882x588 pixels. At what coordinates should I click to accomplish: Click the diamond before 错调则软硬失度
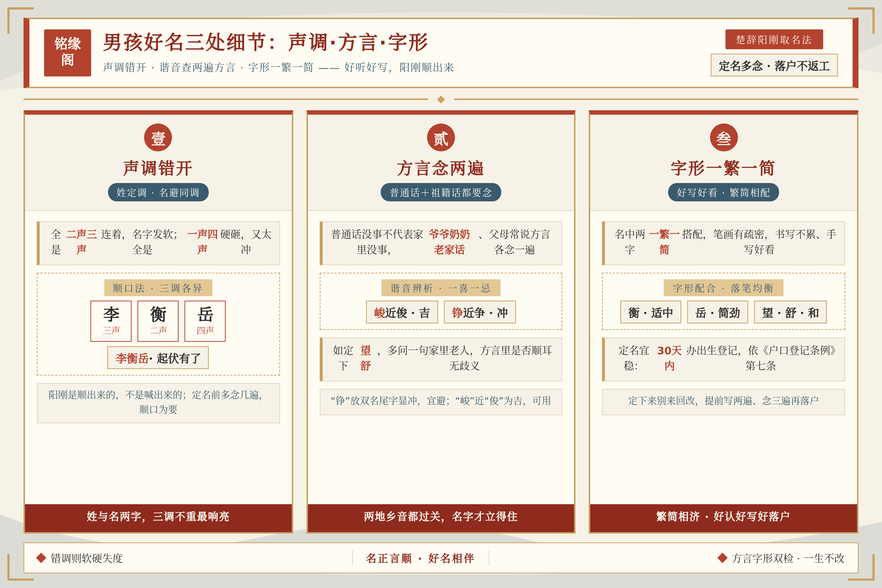tap(41, 557)
